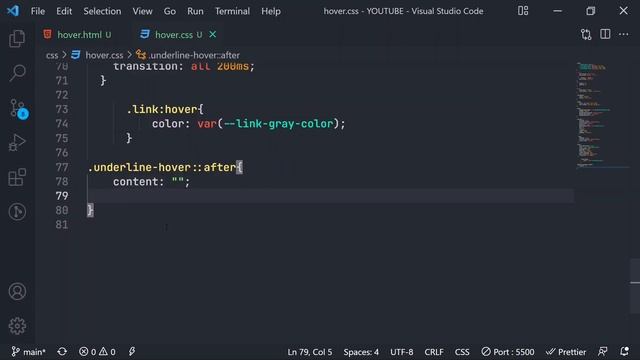Image resolution: width=640 pixels, height=360 pixels.
Task: Click line number 77 in the gutter
Action: [62, 167]
